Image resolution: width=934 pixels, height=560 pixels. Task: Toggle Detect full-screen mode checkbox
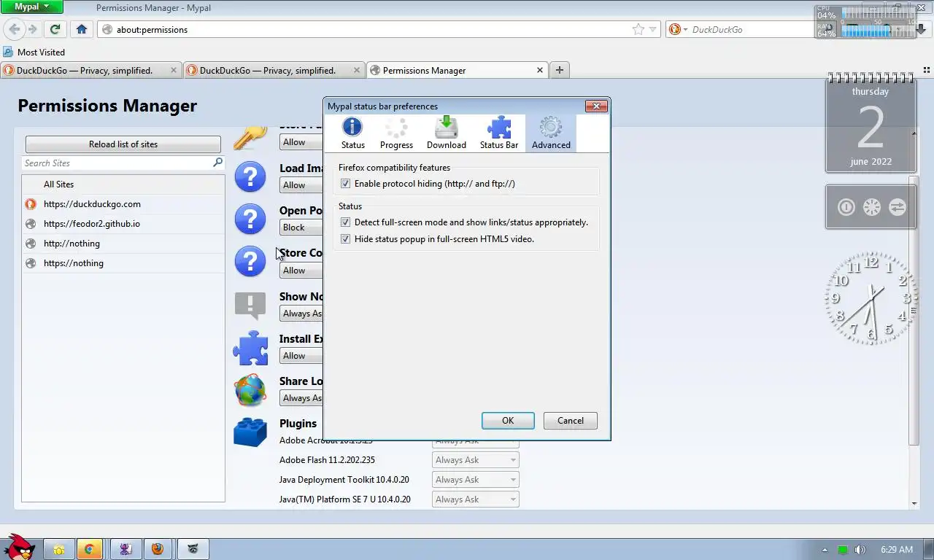(x=345, y=222)
